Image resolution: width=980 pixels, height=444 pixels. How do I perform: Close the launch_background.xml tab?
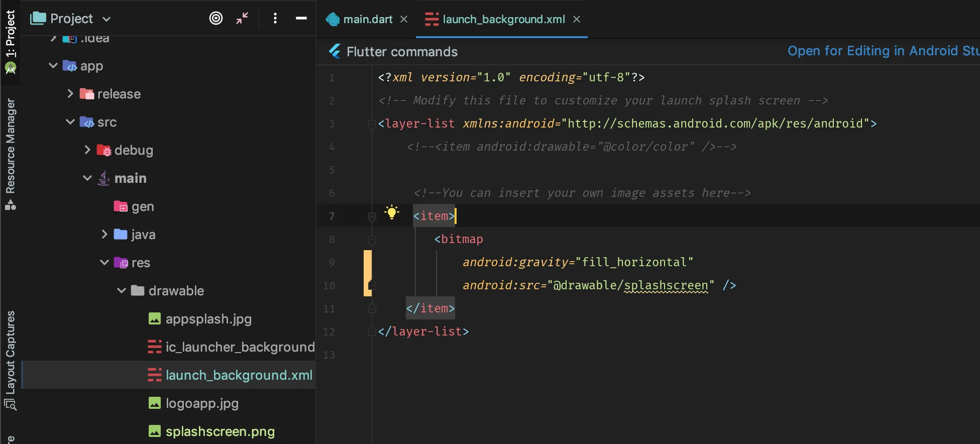577,19
